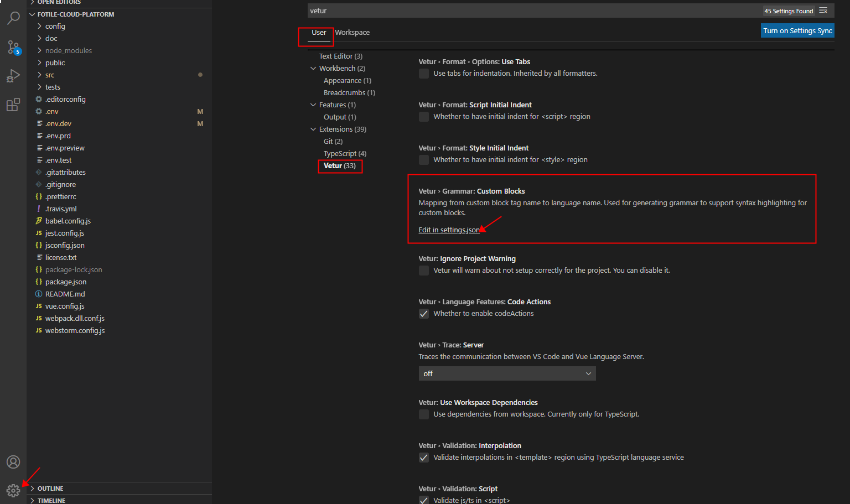Select Text Editor (3) settings category

coord(341,56)
